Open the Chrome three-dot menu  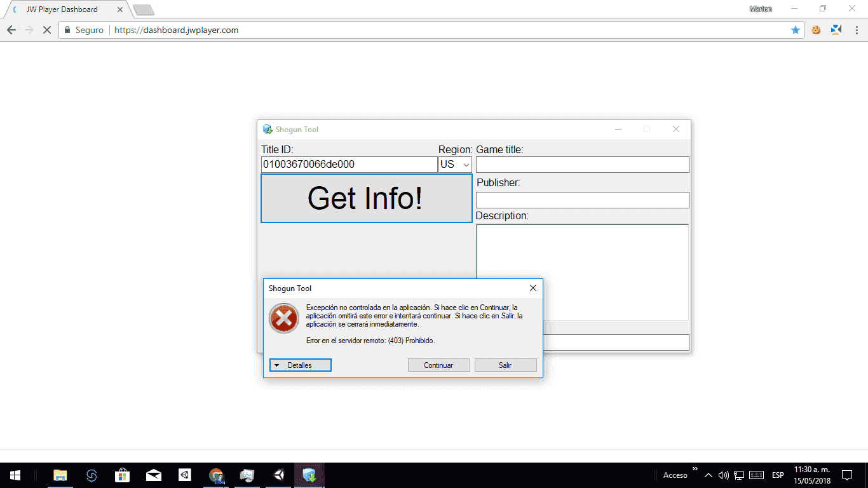856,30
